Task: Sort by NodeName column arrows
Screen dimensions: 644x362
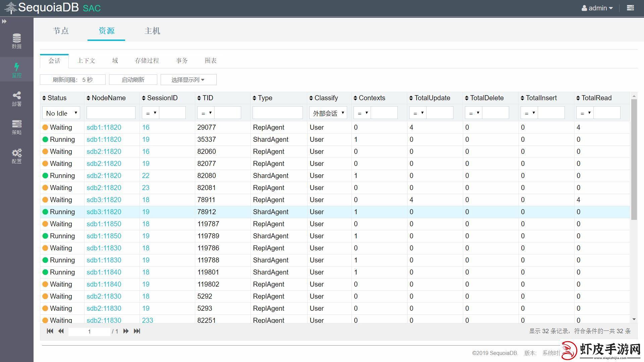Action: (x=88, y=98)
